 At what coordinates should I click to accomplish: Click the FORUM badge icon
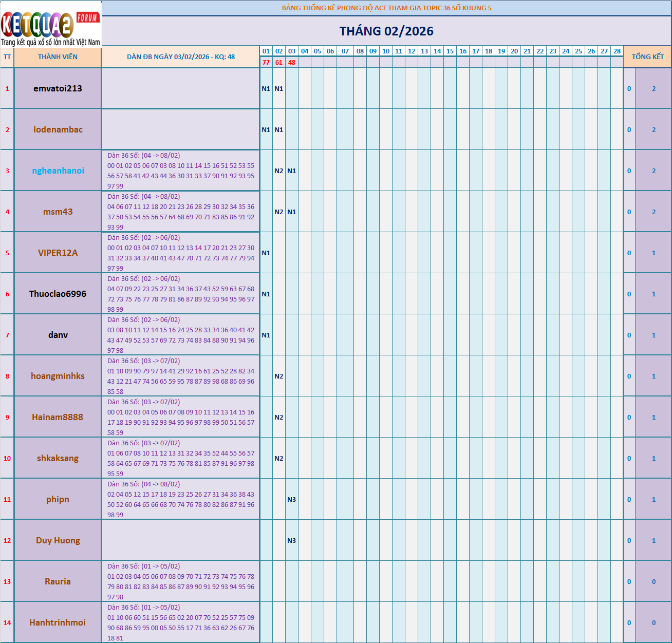pyautogui.click(x=87, y=17)
